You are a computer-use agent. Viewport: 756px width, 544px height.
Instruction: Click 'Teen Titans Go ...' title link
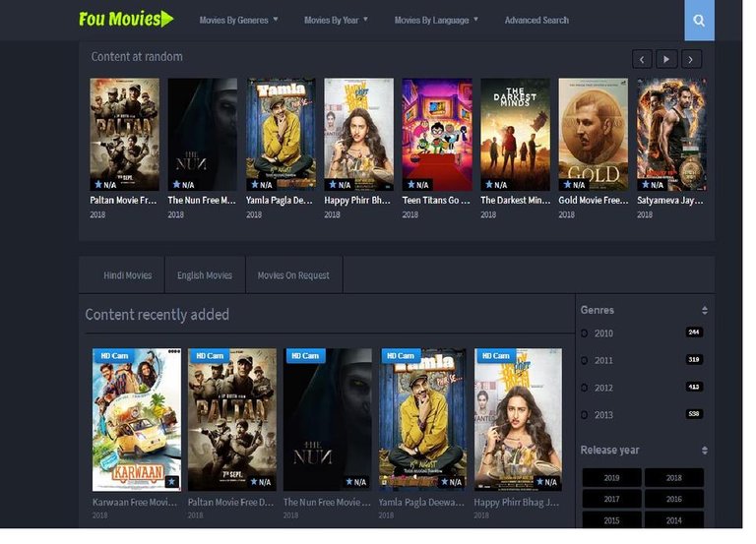tap(436, 201)
